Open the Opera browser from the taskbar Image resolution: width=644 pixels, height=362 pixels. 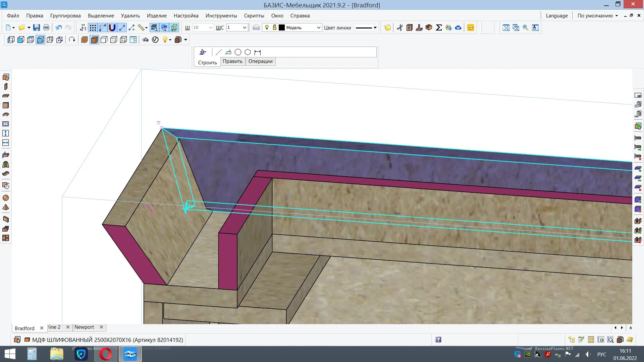pyautogui.click(x=106, y=354)
